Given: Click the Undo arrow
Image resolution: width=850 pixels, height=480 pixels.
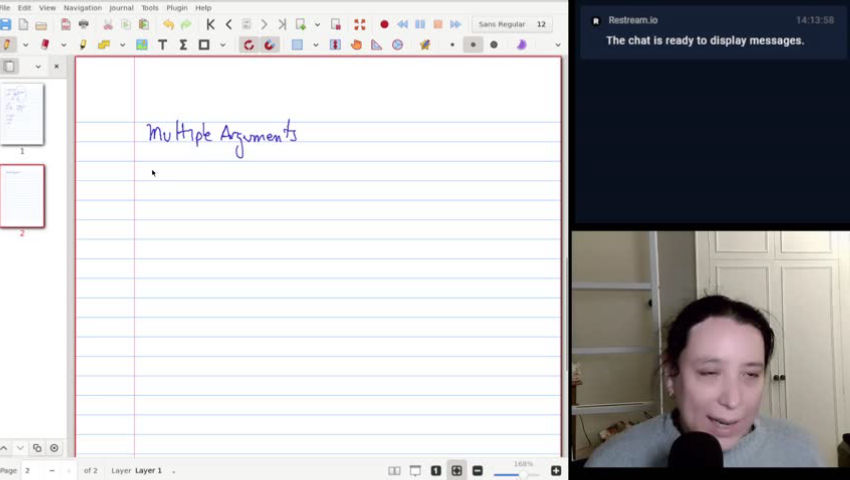Looking at the screenshot, I should pyautogui.click(x=168, y=24).
